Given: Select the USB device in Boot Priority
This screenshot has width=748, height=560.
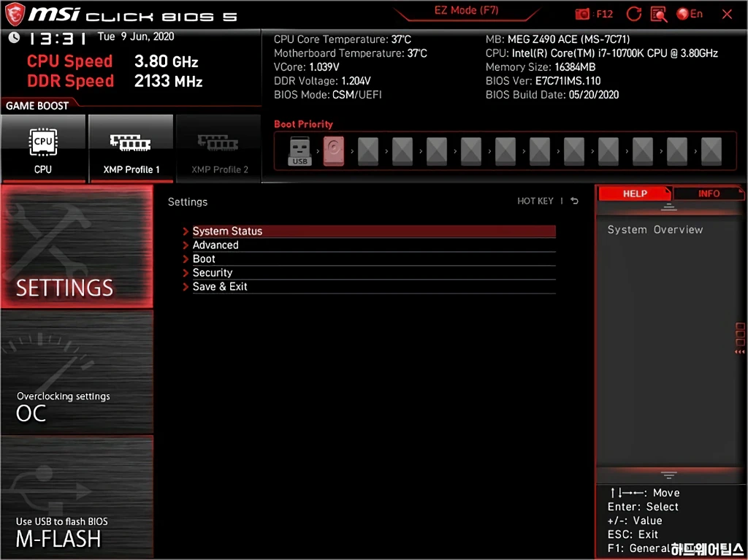Looking at the screenshot, I should click(x=299, y=151).
